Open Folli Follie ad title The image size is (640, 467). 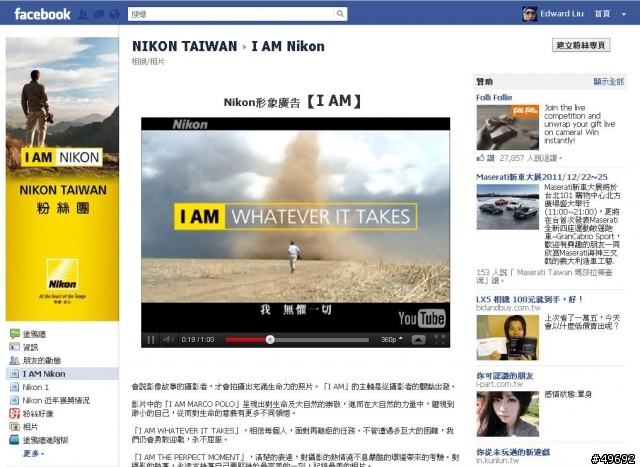tap(494, 97)
